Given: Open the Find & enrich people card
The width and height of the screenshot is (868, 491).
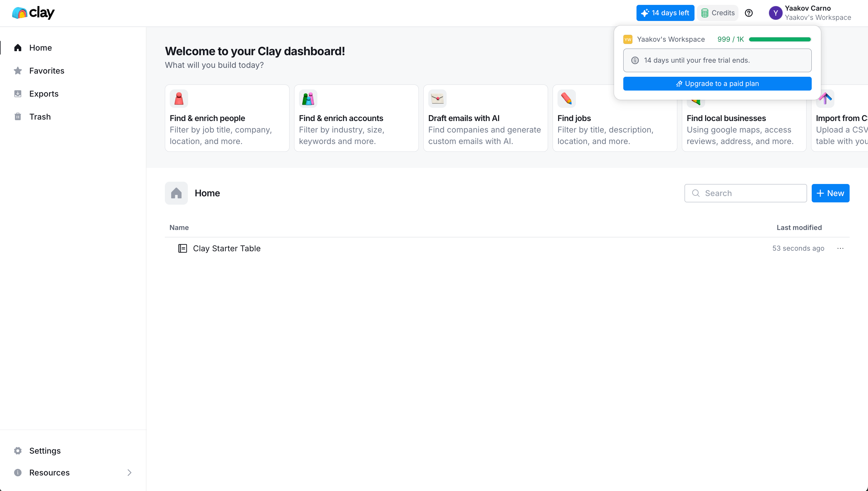Looking at the screenshot, I should 227,118.
